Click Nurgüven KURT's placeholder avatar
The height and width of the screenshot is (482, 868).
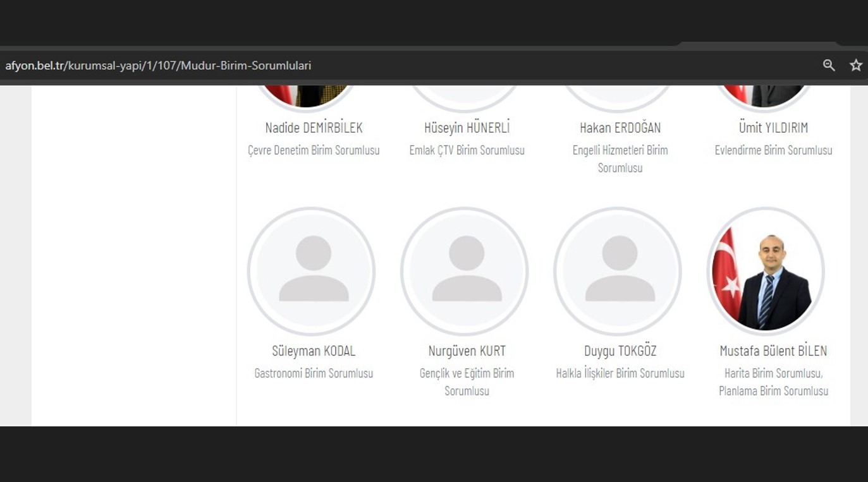[x=465, y=271]
